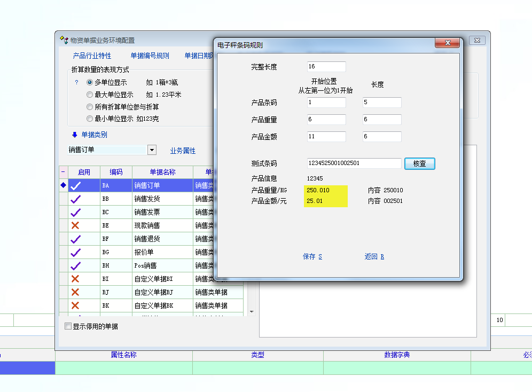Open the 单据编号规则 tab

click(x=150, y=56)
